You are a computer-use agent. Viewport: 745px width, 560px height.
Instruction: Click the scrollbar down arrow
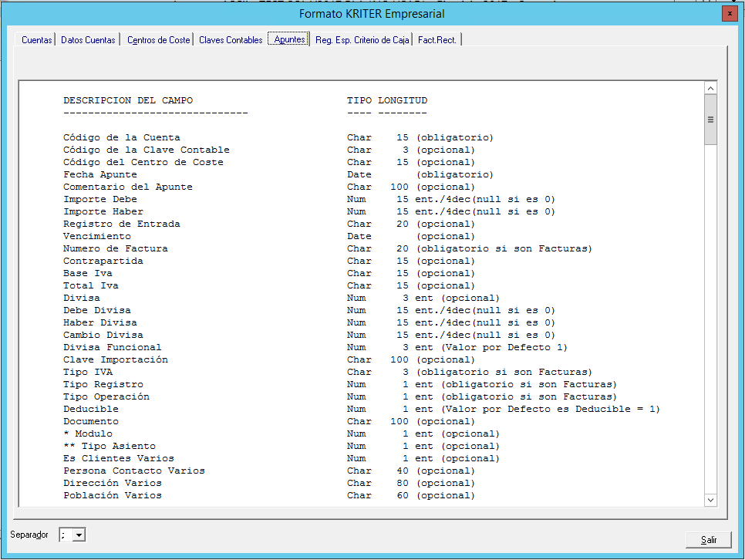(x=710, y=500)
